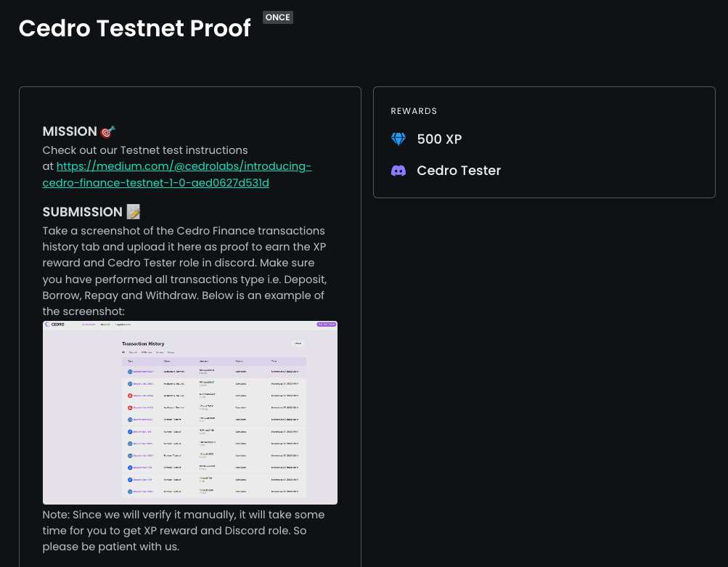This screenshot has width=728, height=567.
Task: Click the memo emoji after SUBMISSION
Action: 134,212
